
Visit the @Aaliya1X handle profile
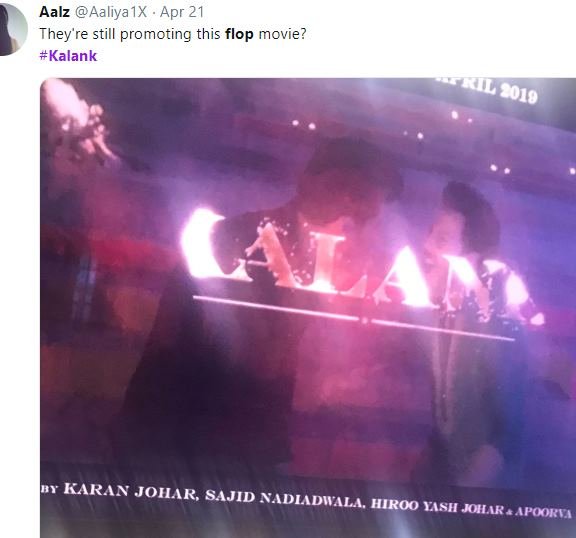[x=111, y=12]
